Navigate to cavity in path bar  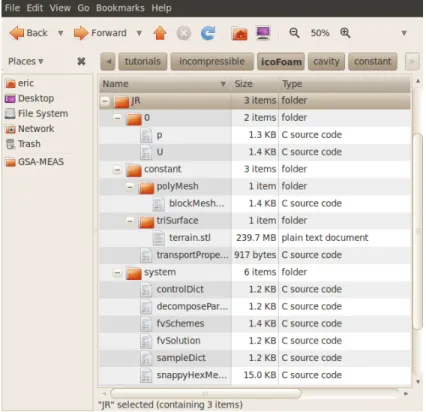pos(326,62)
